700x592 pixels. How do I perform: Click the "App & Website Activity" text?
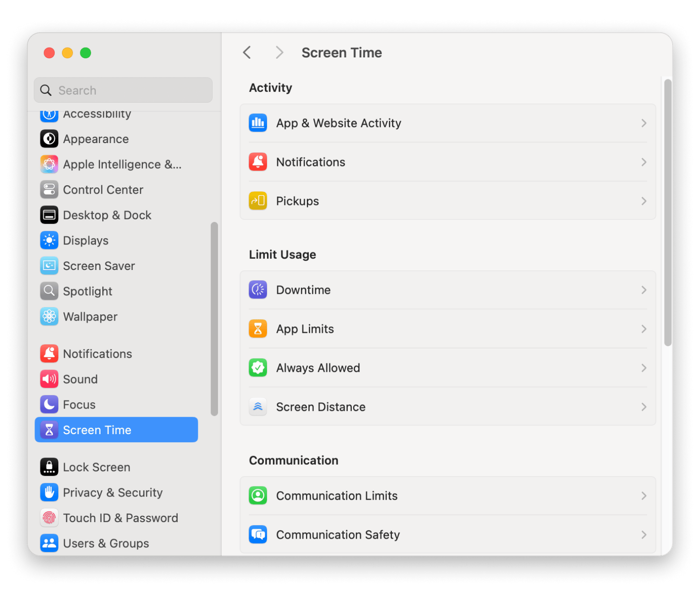pyautogui.click(x=339, y=123)
